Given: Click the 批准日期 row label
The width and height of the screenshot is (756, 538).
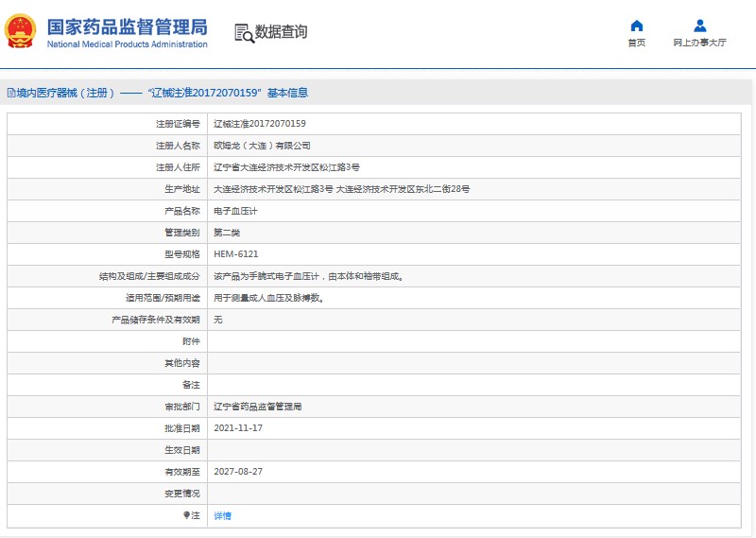Looking at the screenshot, I should point(181,428).
